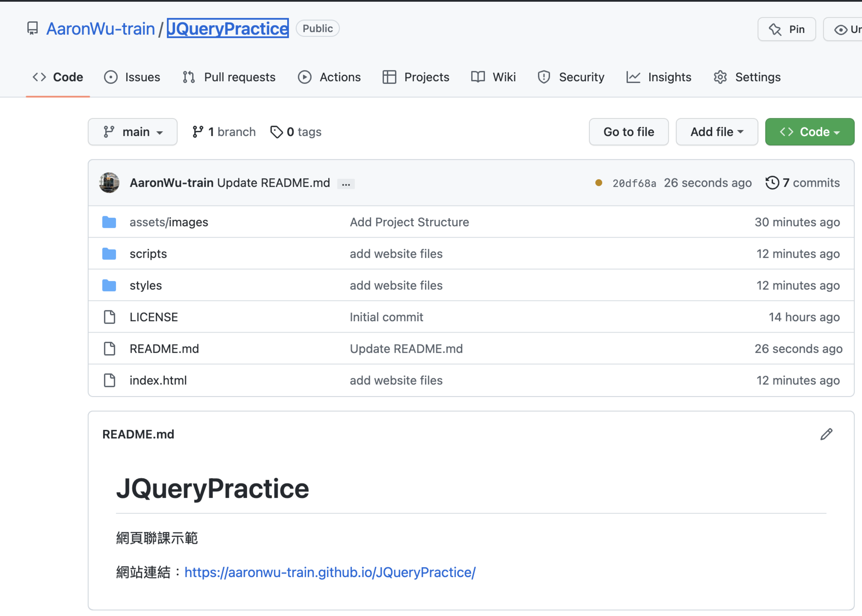Viewport: 862px width, 616px height.
Task: Open Add Project Structure commit message
Action: point(410,222)
